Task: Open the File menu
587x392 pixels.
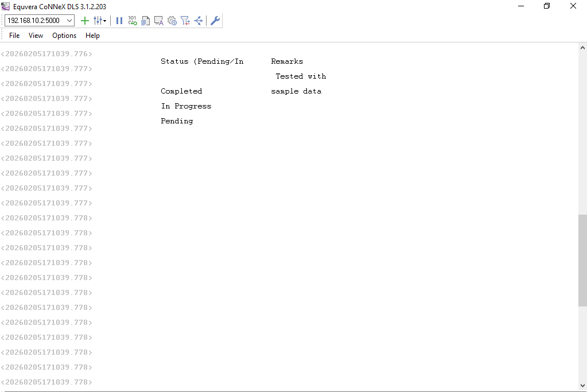Action: [x=14, y=36]
